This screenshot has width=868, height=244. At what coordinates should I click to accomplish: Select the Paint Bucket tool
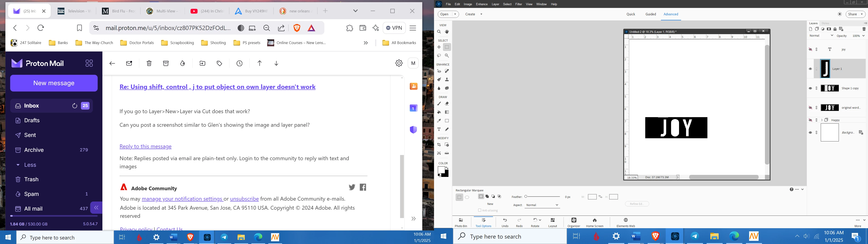click(x=439, y=112)
